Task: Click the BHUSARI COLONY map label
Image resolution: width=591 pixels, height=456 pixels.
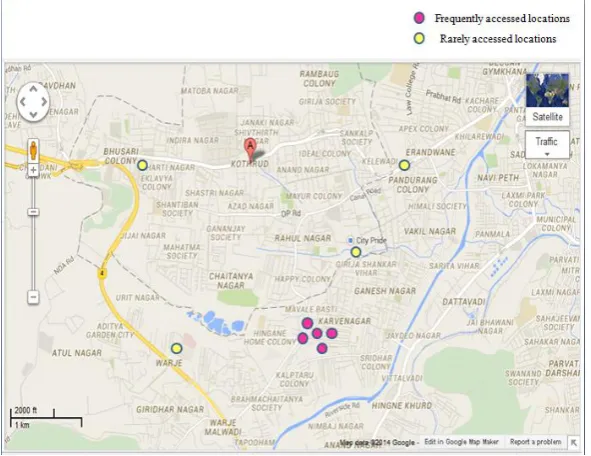Action: 121,156
